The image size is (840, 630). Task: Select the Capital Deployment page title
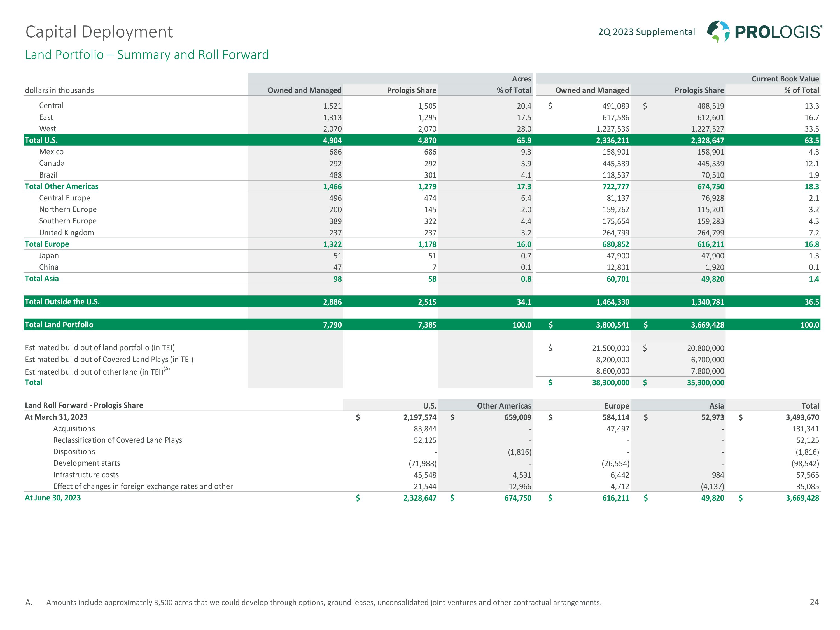(99, 32)
